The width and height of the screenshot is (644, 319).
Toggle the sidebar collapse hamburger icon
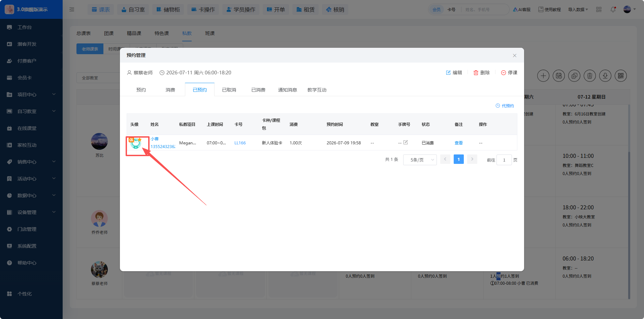click(x=72, y=9)
